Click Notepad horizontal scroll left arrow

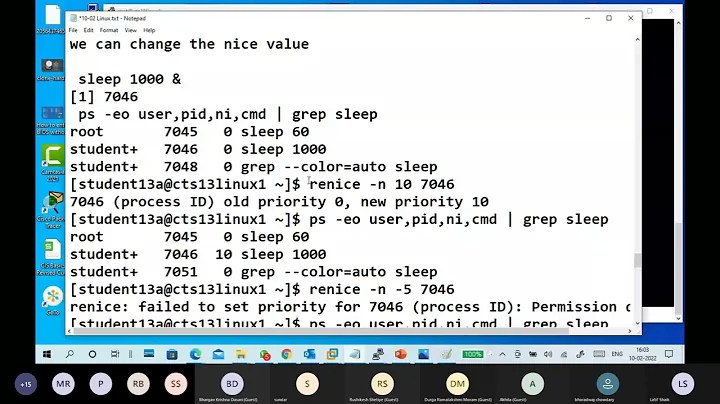pyautogui.click(x=70, y=331)
